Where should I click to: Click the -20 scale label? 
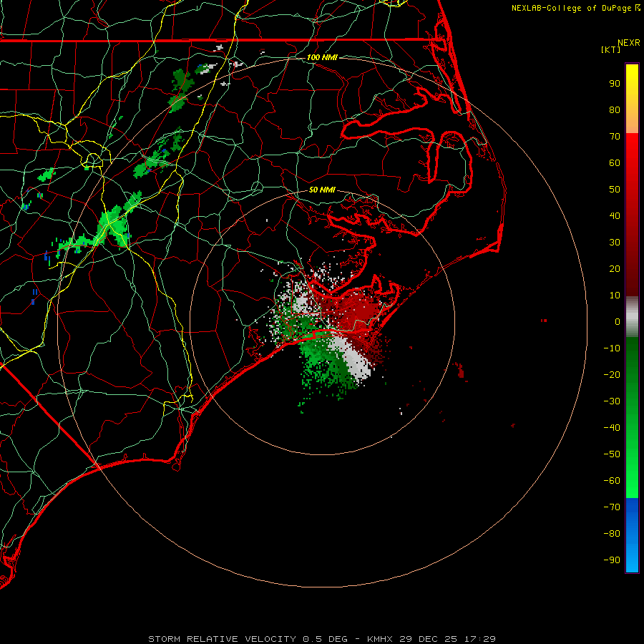612,375
